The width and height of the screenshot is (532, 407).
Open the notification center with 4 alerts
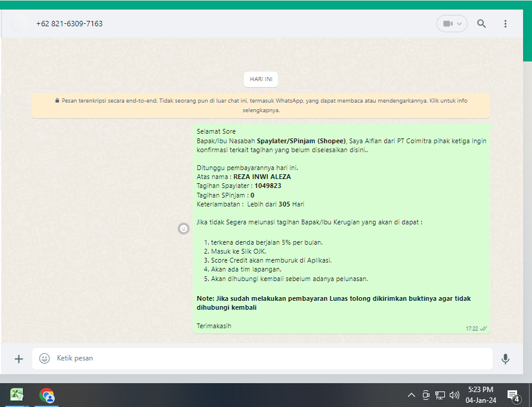pos(514,396)
